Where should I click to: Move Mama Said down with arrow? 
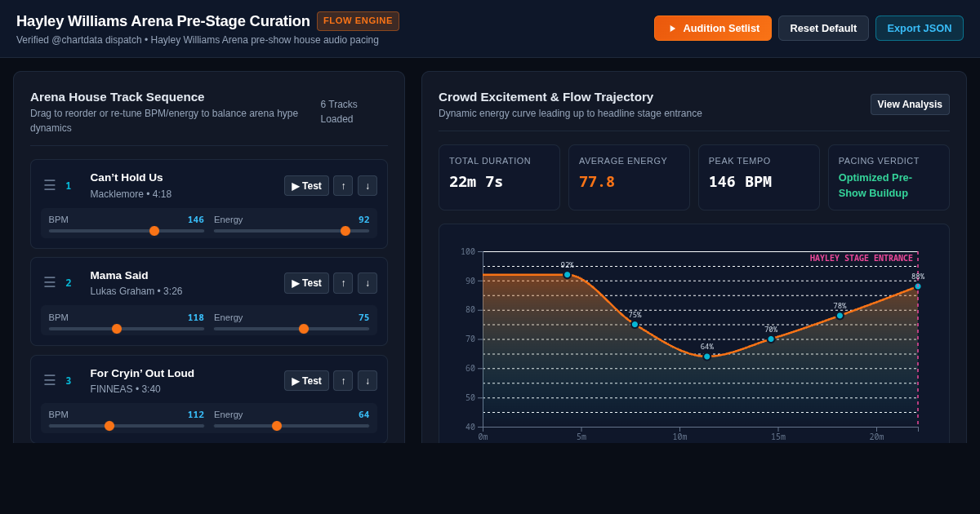point(367,283)
